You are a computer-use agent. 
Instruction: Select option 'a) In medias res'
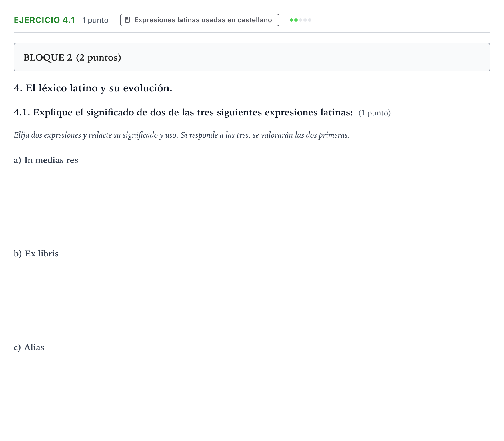(46, 160)
